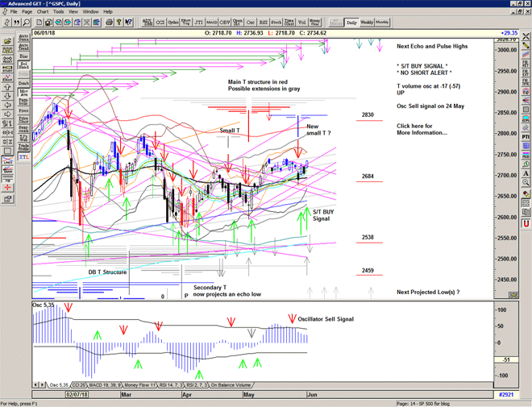Click scroll-left arrow of indicator tabs
Image resolution: width=532 pixels, height=407 pixels.
tap(37, 385)
